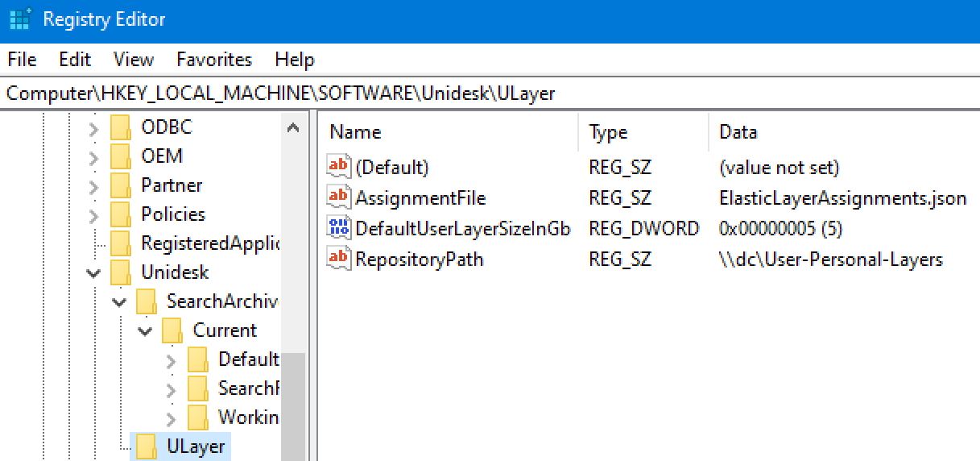Image resolution: width=980 pixels, height=461 pixels.
Task: Collapse the Current subkey
Action: 146,330
